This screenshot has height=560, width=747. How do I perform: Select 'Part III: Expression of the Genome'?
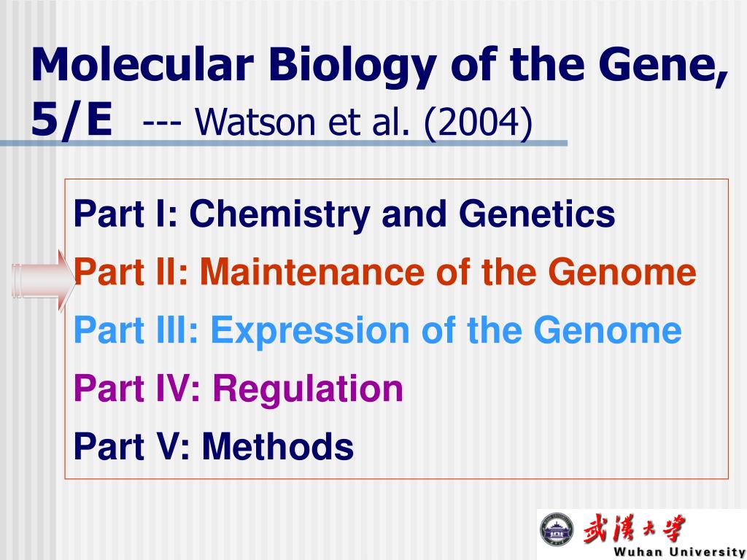(378, 330)
